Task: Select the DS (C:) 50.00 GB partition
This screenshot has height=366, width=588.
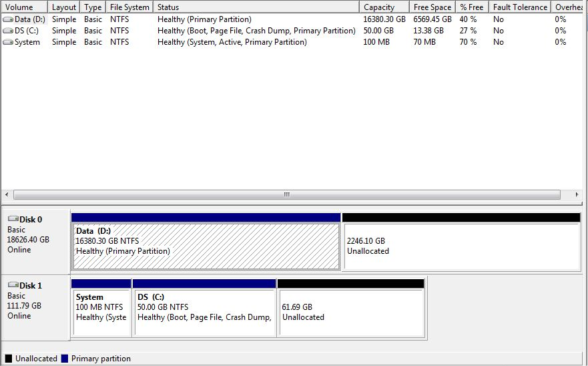Action: pyautogui.click(x=204, y=312)
